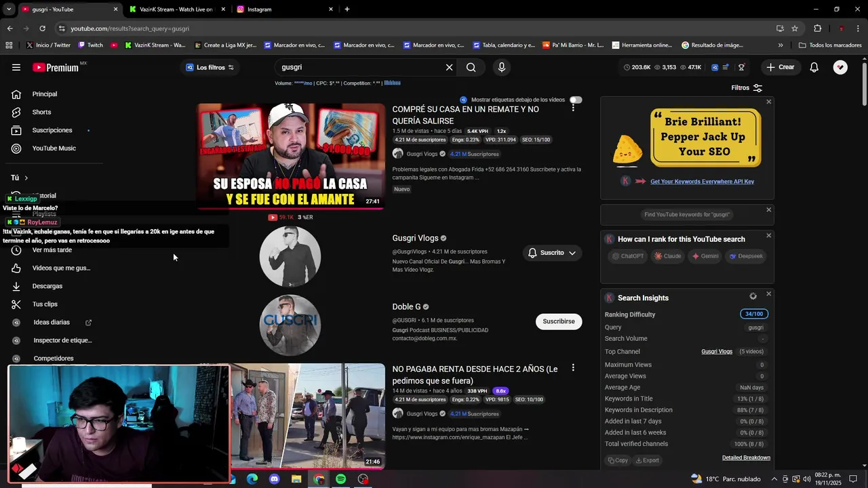This screenshot has width=868, height=488.
Task: Subscribe to the Doble G channel
Action: [x=559, y=321]
